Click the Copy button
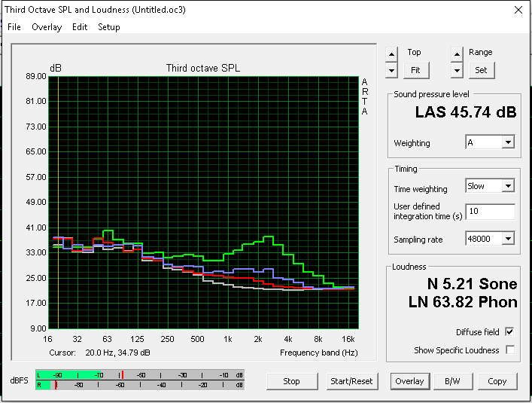The image size is (532, 403). click(x=497, y=381)
